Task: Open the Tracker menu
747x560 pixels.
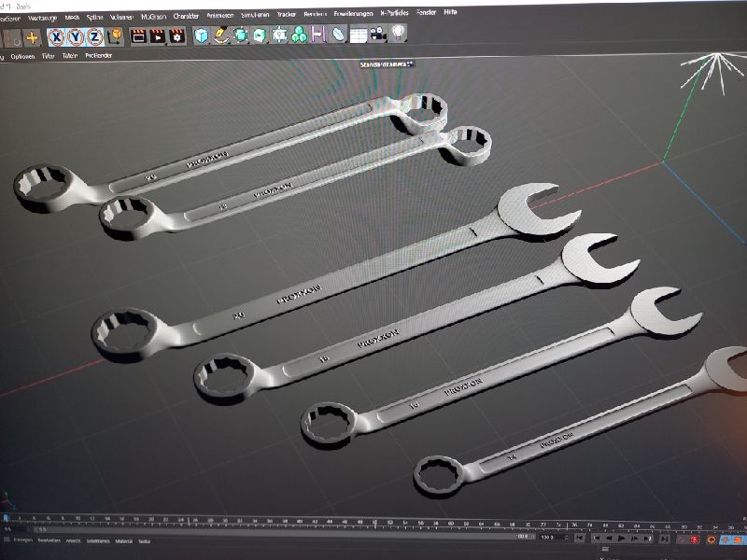Action: tap(287, 15)
